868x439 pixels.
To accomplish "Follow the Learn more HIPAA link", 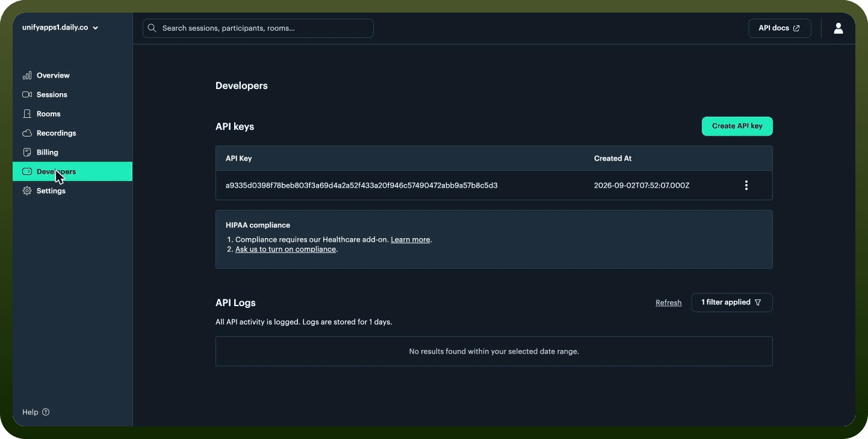I will pos(411,239).
